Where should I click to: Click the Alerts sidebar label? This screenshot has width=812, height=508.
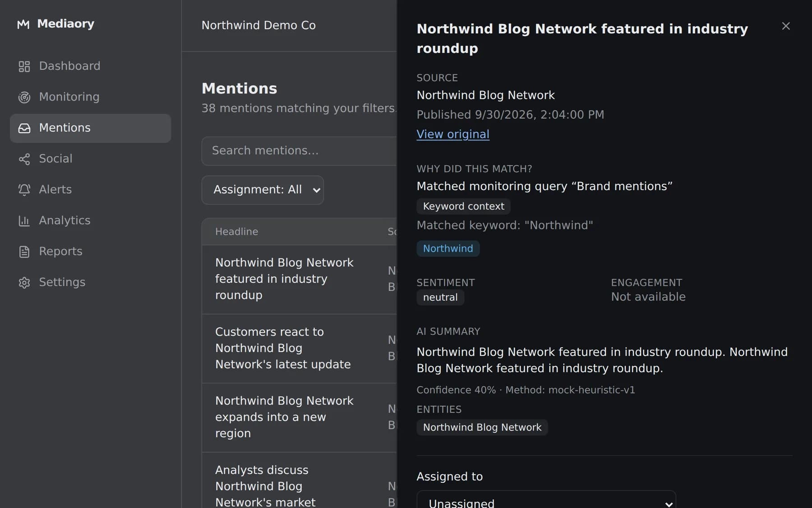point(55,190)
